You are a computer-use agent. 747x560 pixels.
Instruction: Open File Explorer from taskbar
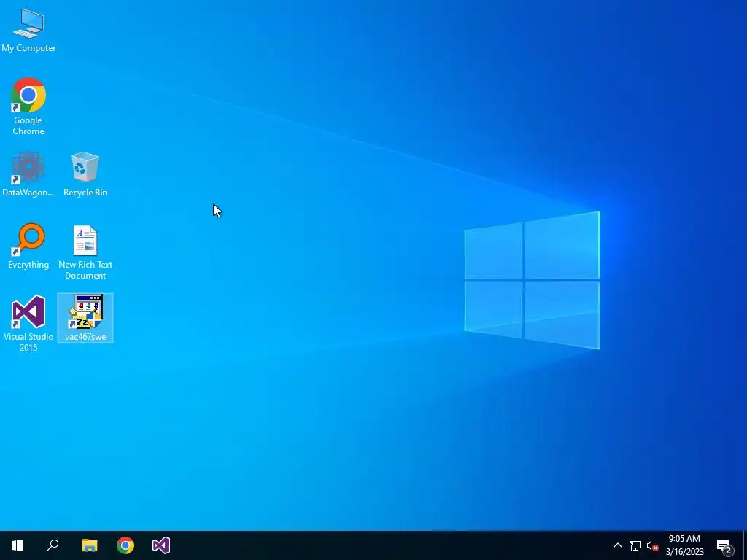click(89, 545)
